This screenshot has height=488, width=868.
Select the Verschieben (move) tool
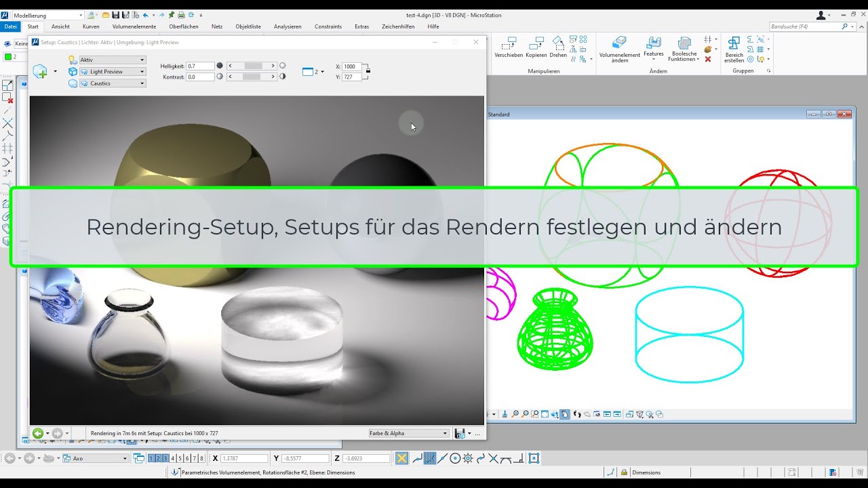click(x=508, y=48)
